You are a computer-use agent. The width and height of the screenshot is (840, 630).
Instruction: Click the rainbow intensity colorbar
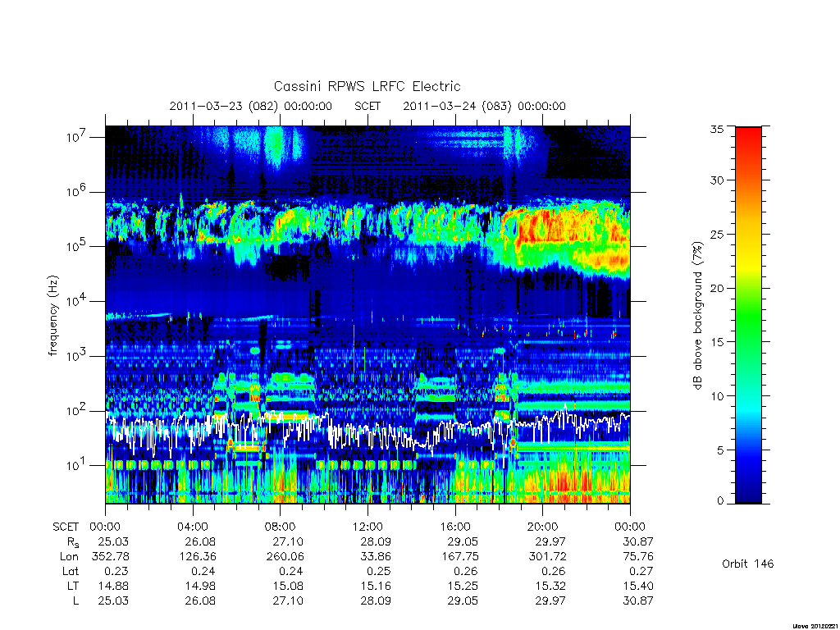(x=748, y=315)
